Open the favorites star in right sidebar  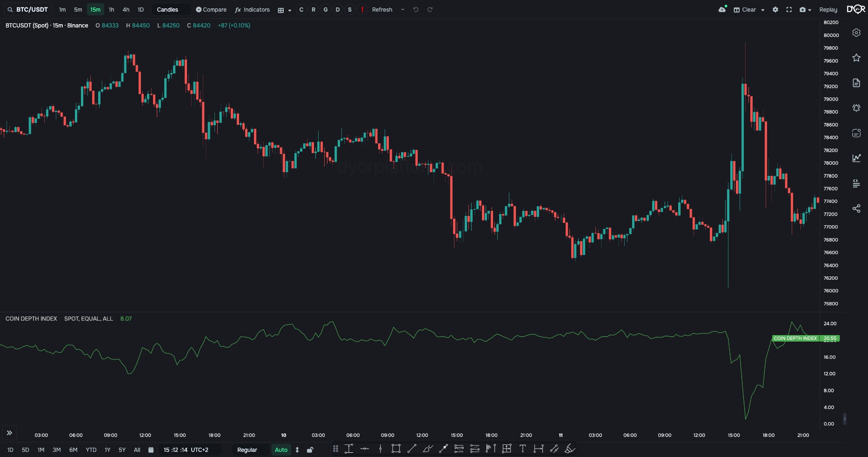tap(856, 58)
